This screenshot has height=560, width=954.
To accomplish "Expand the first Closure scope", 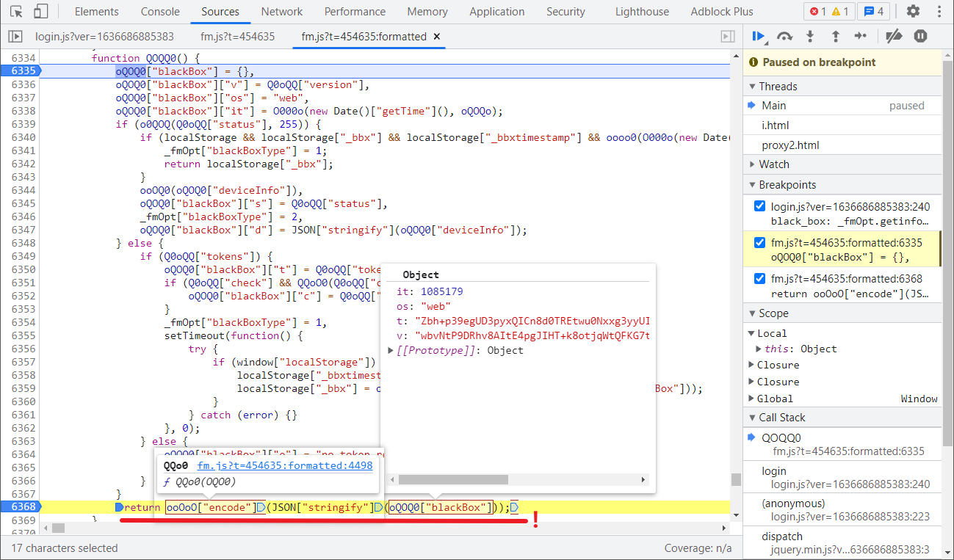I will click(x=751, y=366).
